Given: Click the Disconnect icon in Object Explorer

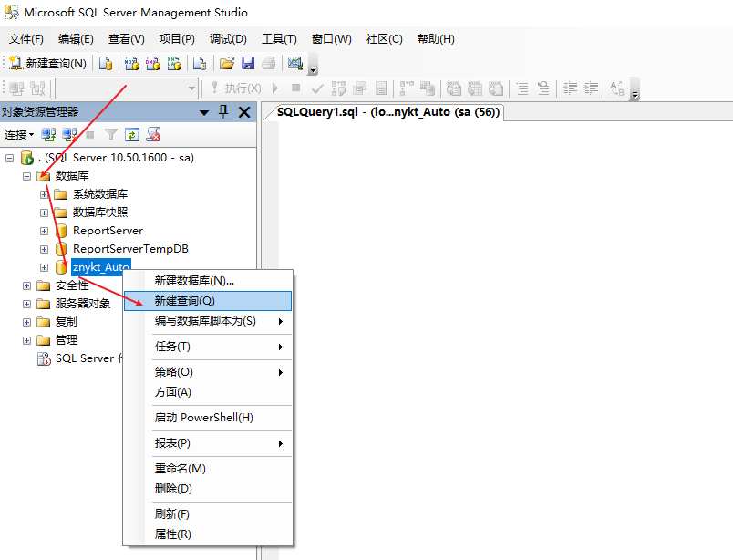Looking at the screenshot, I should click(69, 135).
